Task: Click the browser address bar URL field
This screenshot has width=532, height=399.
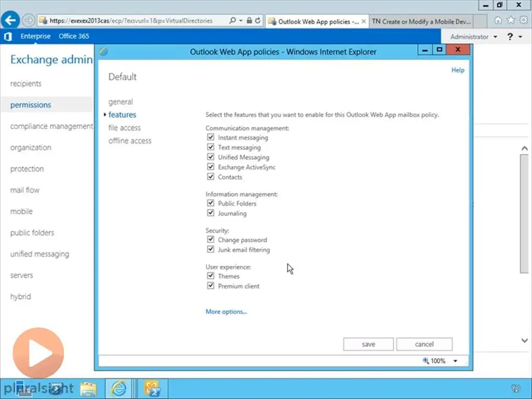Action: pyautogui.click(x=131, y=21)
